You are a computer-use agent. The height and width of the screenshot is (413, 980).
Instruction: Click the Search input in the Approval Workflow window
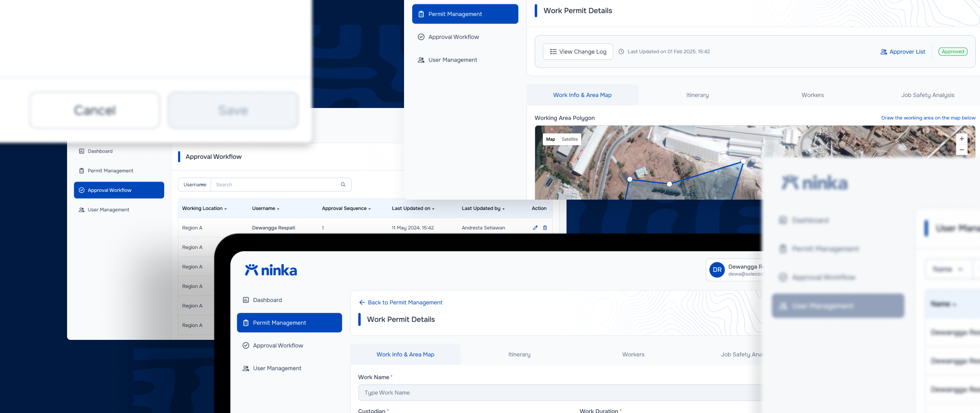(x=275, y=185)
